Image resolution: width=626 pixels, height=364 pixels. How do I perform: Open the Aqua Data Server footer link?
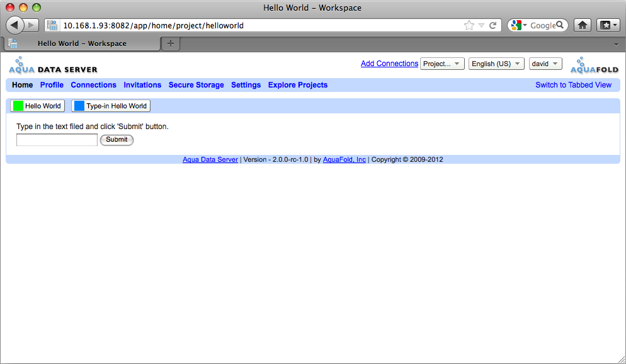(210, 160)
